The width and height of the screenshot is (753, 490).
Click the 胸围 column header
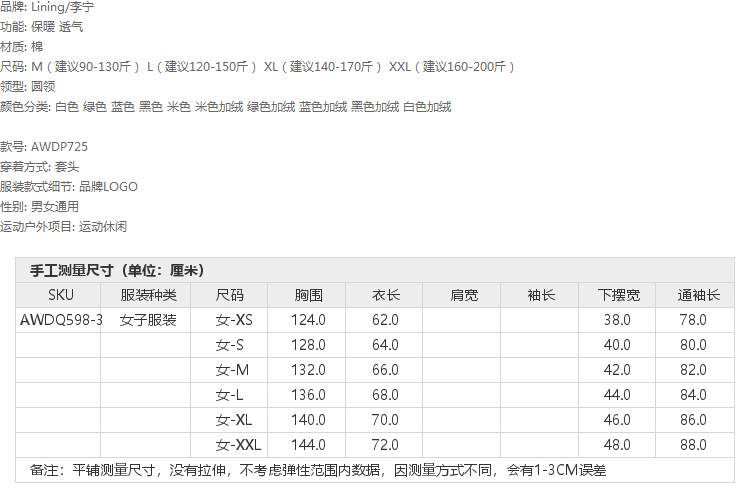tap(308, 295)
